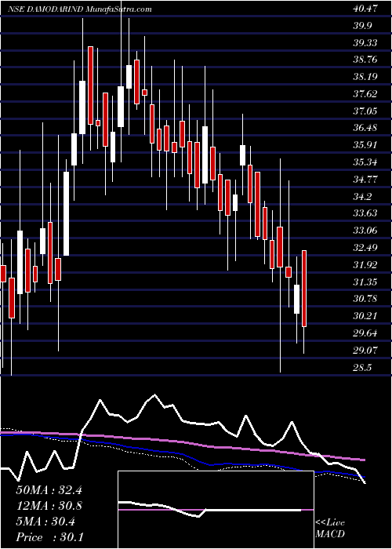Click the 35.34 price axis label
The height and width of the screenshot is (549, 392).
365,162
